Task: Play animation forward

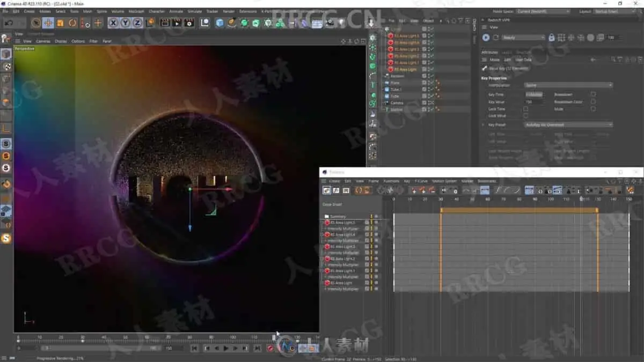Action: pos(226,349)
